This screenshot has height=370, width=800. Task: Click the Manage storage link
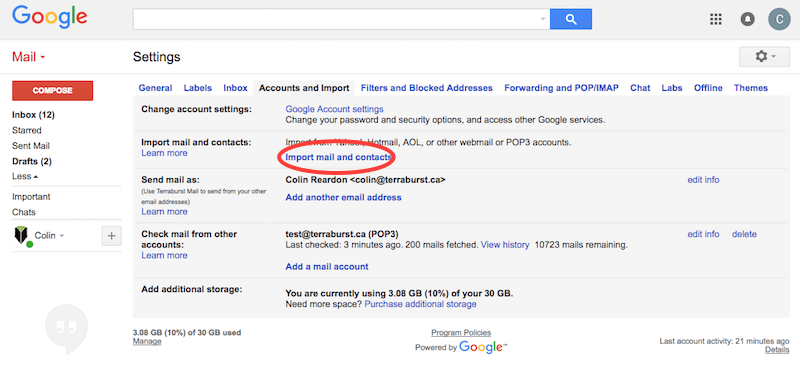point(147,341)
